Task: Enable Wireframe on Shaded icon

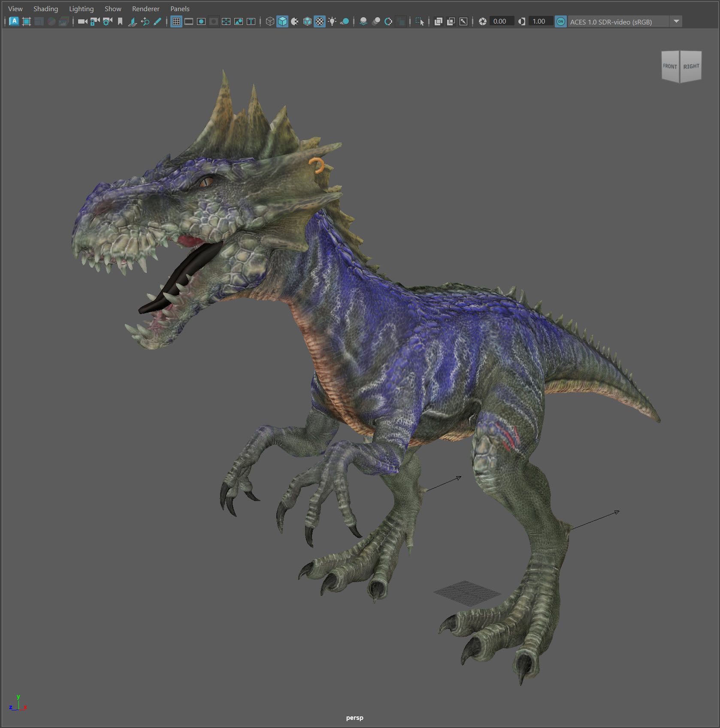Action: pos(307,21)
